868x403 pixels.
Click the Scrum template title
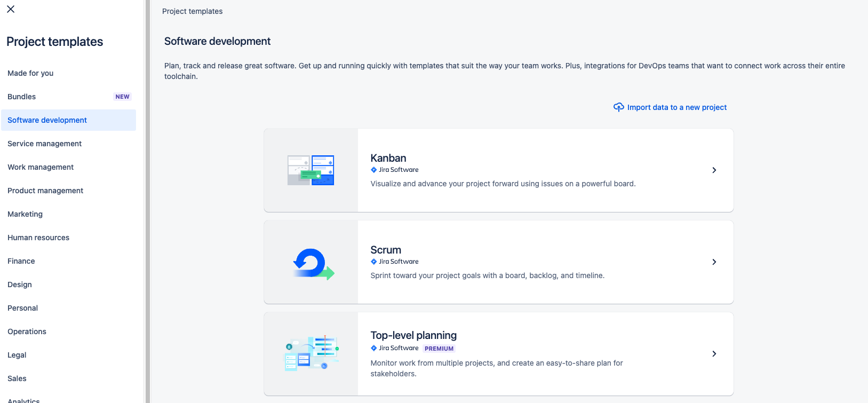(x=386, y=250)
